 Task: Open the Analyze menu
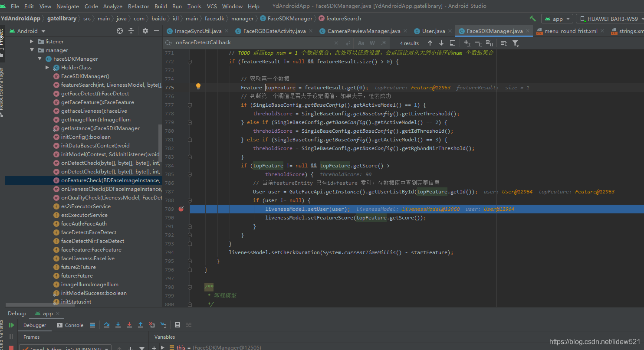[x=113, y=6]
